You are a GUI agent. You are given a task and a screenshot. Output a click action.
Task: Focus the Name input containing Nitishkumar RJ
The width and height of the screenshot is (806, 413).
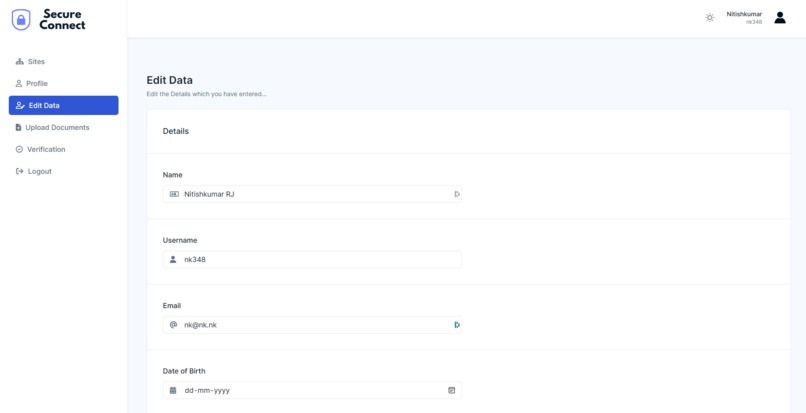312,194
